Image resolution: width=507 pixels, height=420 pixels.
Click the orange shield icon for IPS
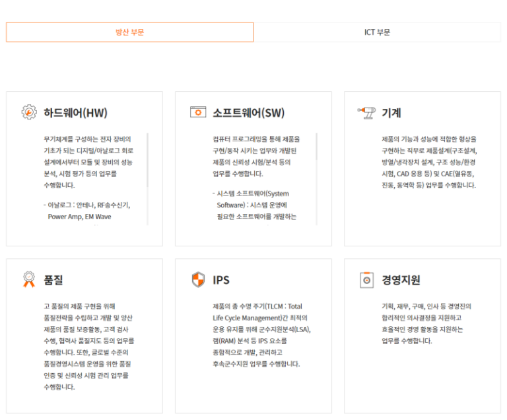coord(198,280)
